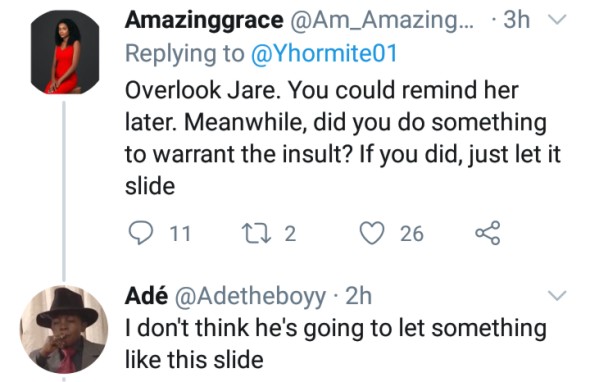View the 2 retweets count

290,234
